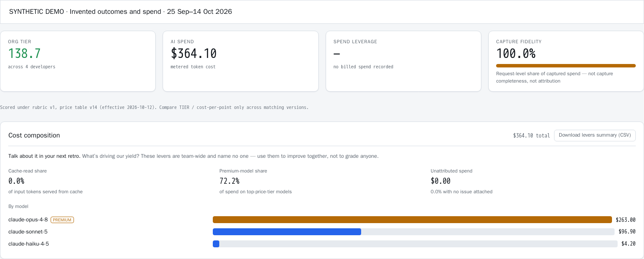The width and height of the screenshot is (644, 259).
Task: Click the 100.0% capture fidelity value
Action: coord(516,54)
